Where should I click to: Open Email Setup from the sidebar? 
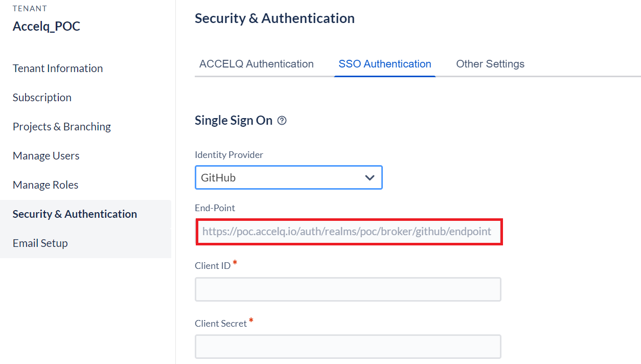pyautogui.click(x=40, y=243)
